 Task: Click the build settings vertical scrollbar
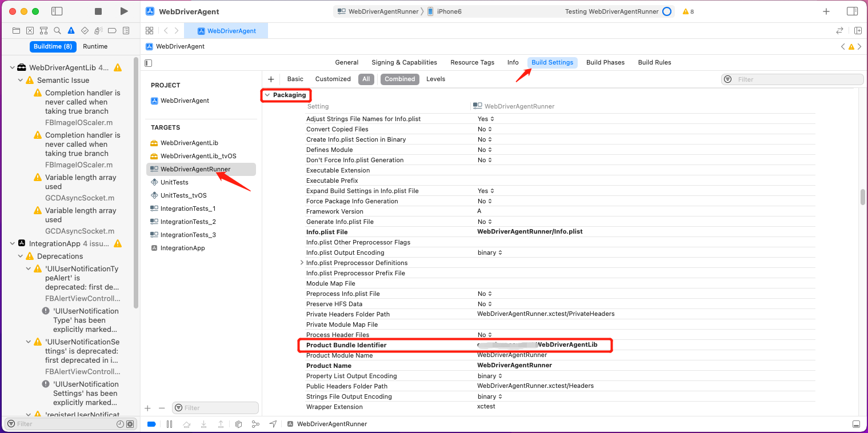pyautogui.click(x=863, y=197)
